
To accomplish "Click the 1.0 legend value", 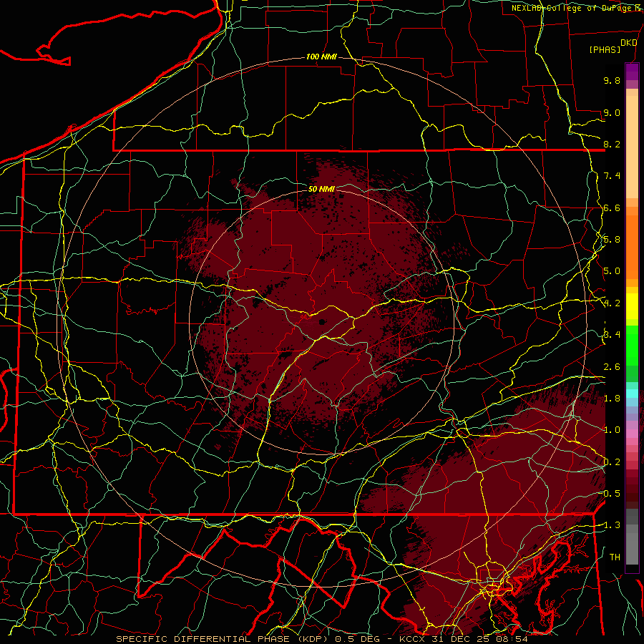I will pyautogui.click(x=612, y=430).
